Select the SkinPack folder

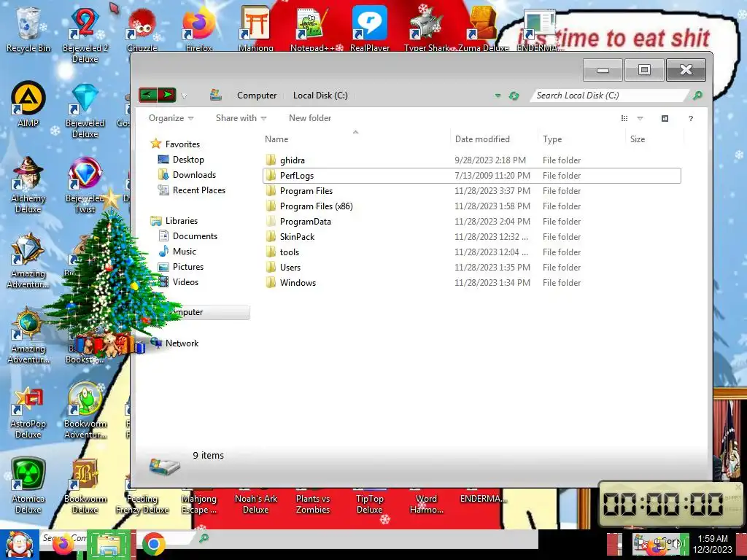point(472,237)
